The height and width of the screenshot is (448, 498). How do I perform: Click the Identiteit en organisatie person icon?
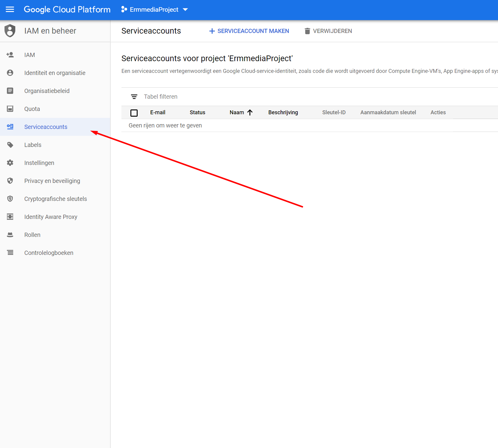tap(10, 73)
